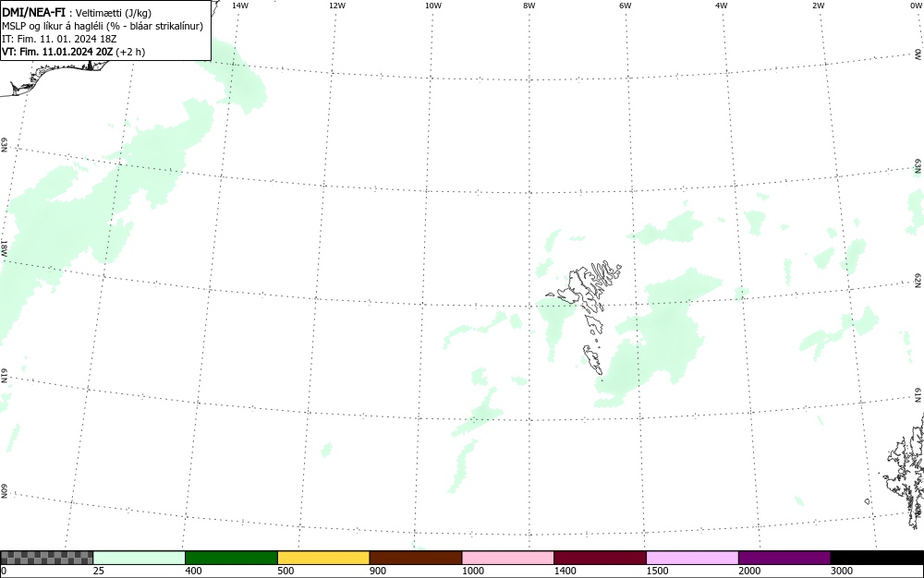Image resolution: width=924 pixels, height=578 pixels.
Task: Click the legend value 400
Action: click(193, 571)
